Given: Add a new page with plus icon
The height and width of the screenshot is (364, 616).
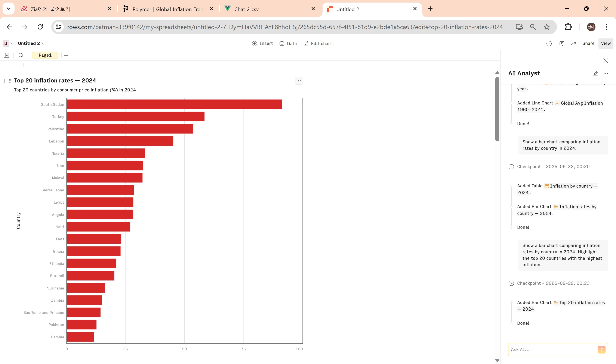Looking at the screenshot, I should pyautogui.click(x=66, y=55).
